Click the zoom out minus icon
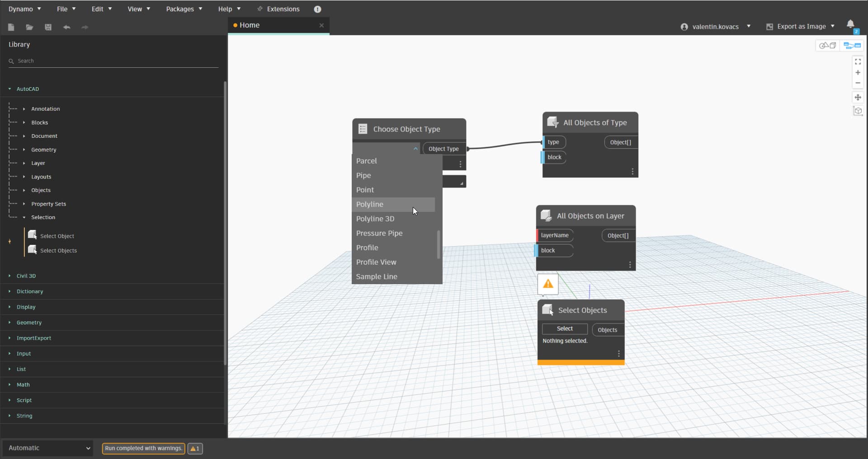The height and width of the screenshot is (459, 868). point(858,83)
